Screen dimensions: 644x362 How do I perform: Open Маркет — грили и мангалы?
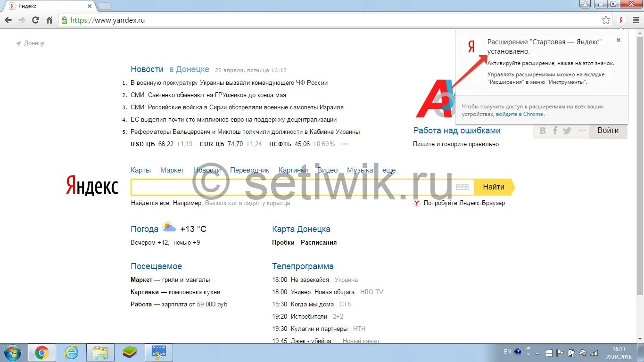pos(170,280)
